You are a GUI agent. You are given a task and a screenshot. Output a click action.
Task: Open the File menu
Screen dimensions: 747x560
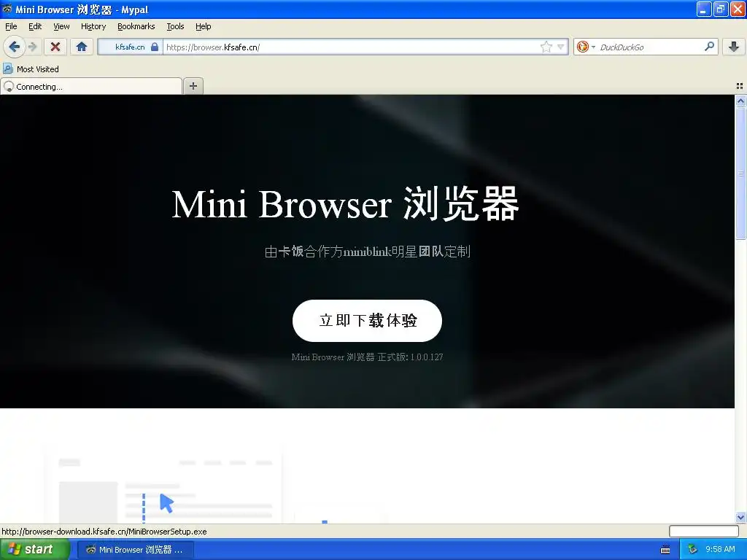[11, 26]
